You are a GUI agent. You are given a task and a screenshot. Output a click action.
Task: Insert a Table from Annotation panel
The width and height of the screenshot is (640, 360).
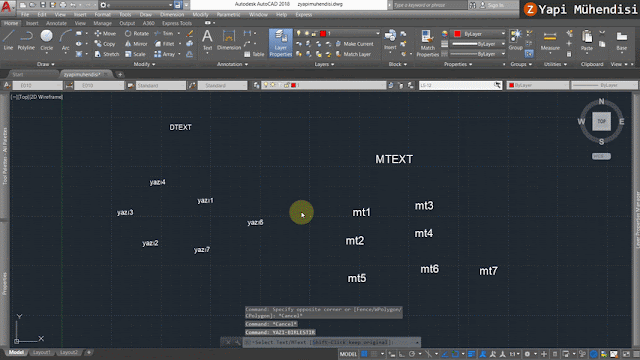point(254,54)
